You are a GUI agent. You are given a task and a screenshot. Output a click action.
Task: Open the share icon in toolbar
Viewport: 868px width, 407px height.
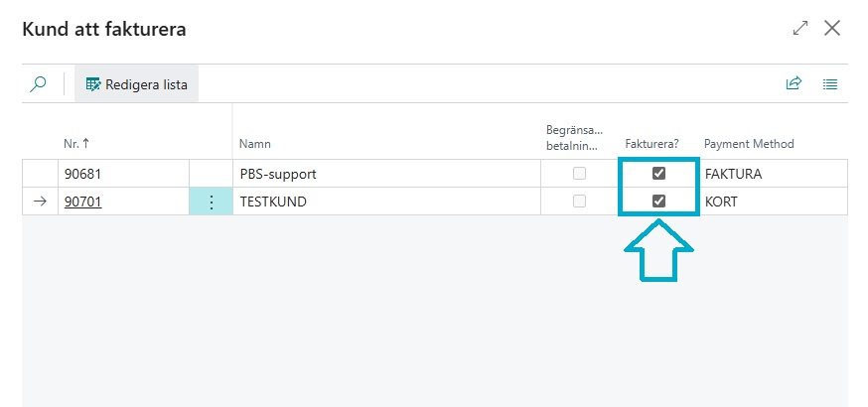[x=794, y=84]
